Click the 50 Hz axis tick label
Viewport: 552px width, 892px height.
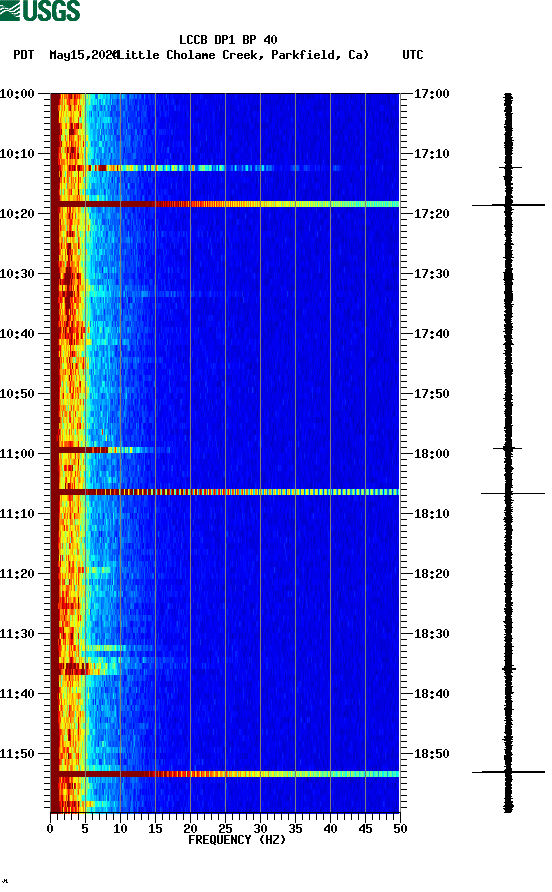pos(400,829)
